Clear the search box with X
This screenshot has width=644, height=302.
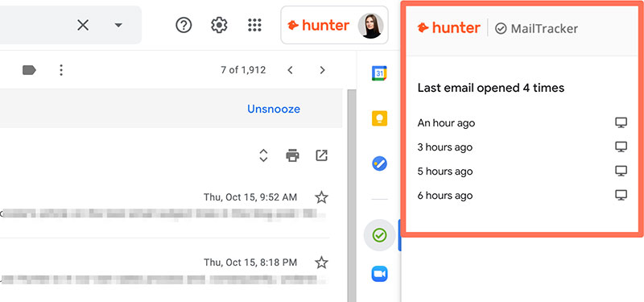[83, 26]
